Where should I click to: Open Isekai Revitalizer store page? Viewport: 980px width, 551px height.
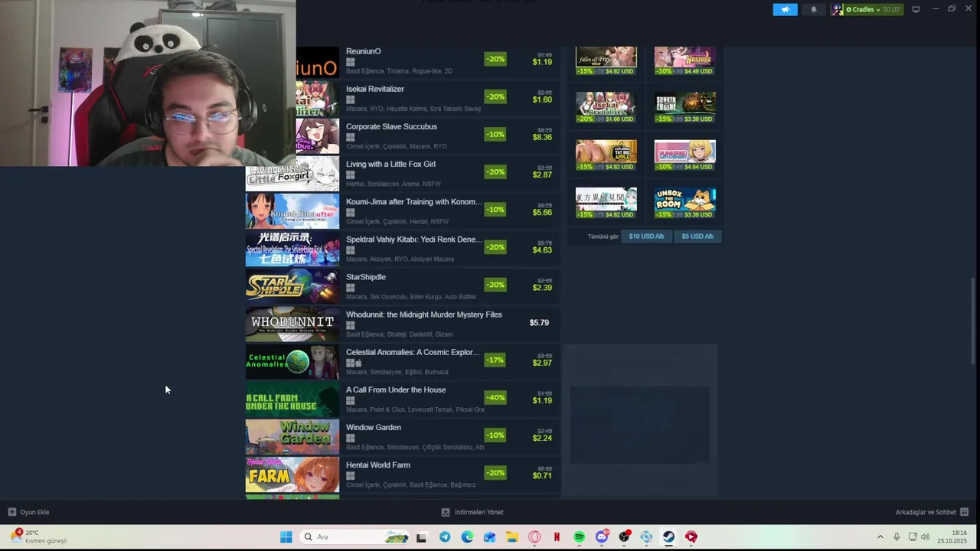pos(374,89)
